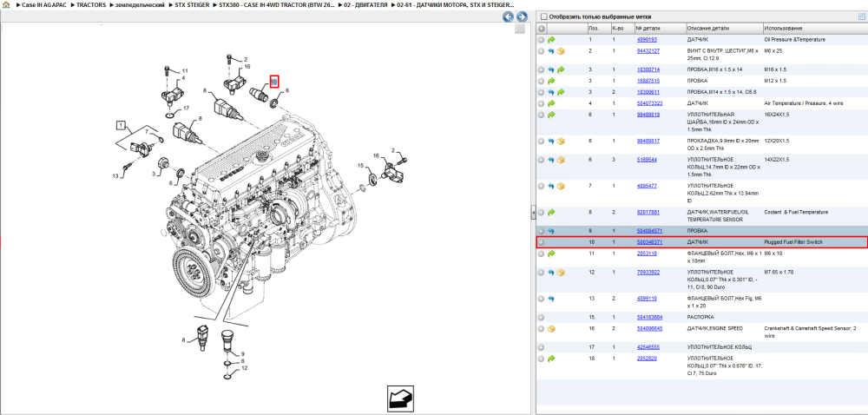Open 'TRACTORS' breadcrumb
The image size is (868, 415).
89,4
